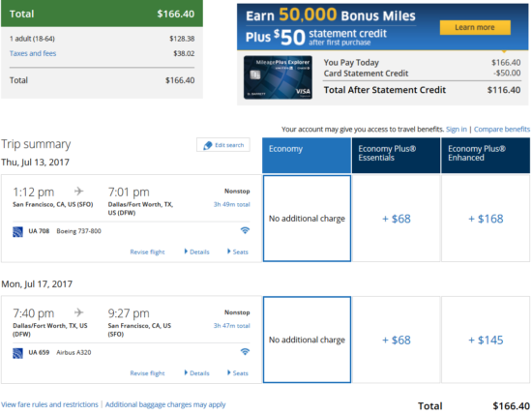Click the UA 659 flight number
The height and width of the screenshot is (415, 532).
coord(39,352)
